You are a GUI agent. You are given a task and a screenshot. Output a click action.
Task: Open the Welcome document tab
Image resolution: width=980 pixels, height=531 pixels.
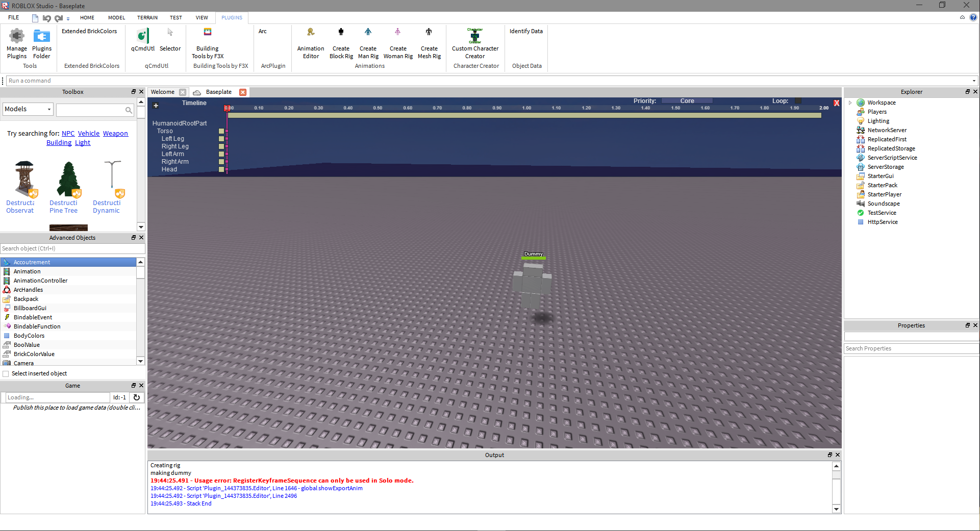(163, 92)
